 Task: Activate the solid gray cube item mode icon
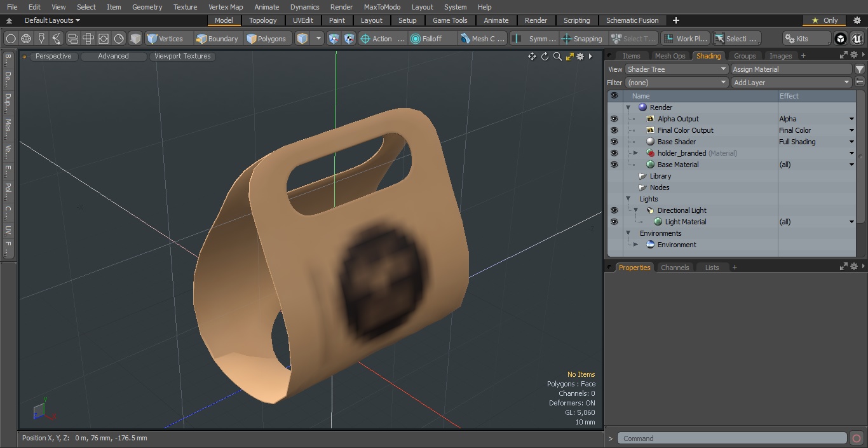[x=135, y=39]
